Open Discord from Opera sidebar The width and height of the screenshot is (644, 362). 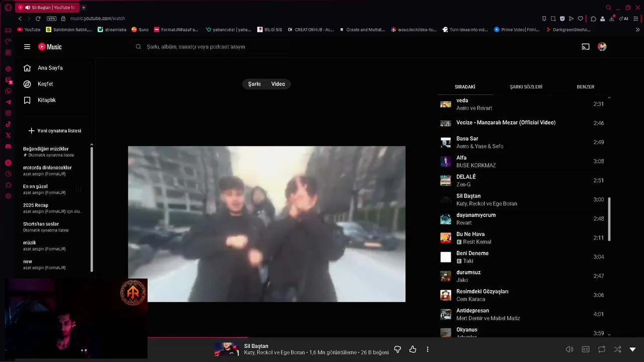8,146
